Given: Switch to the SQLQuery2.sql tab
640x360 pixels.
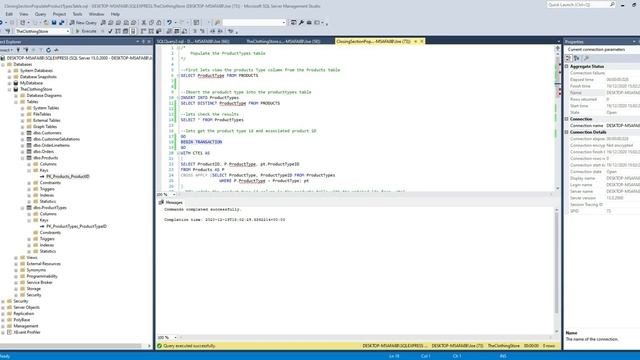Looking at the screenshot, I should 193,41.
